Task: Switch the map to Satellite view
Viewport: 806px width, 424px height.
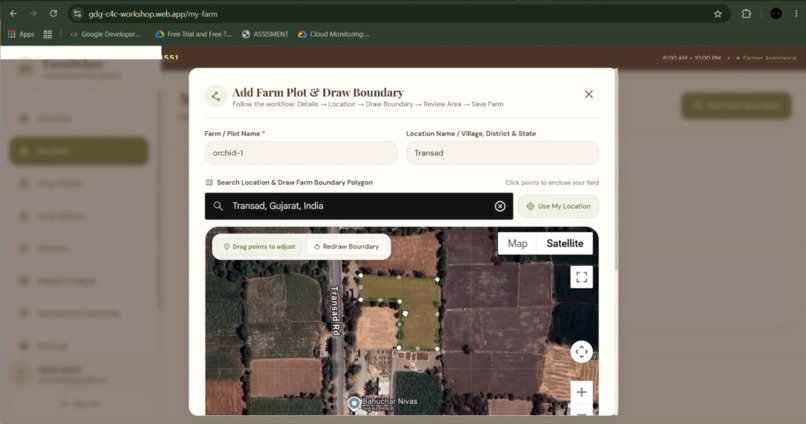Action: pos(564,244)
